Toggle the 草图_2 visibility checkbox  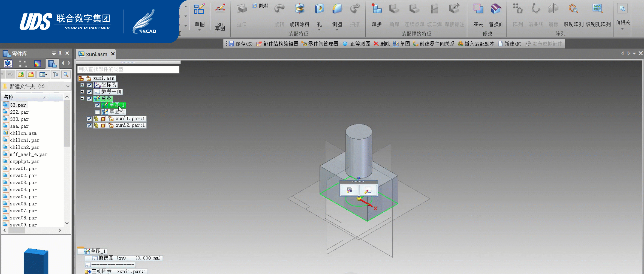click(x=97, y=112)
